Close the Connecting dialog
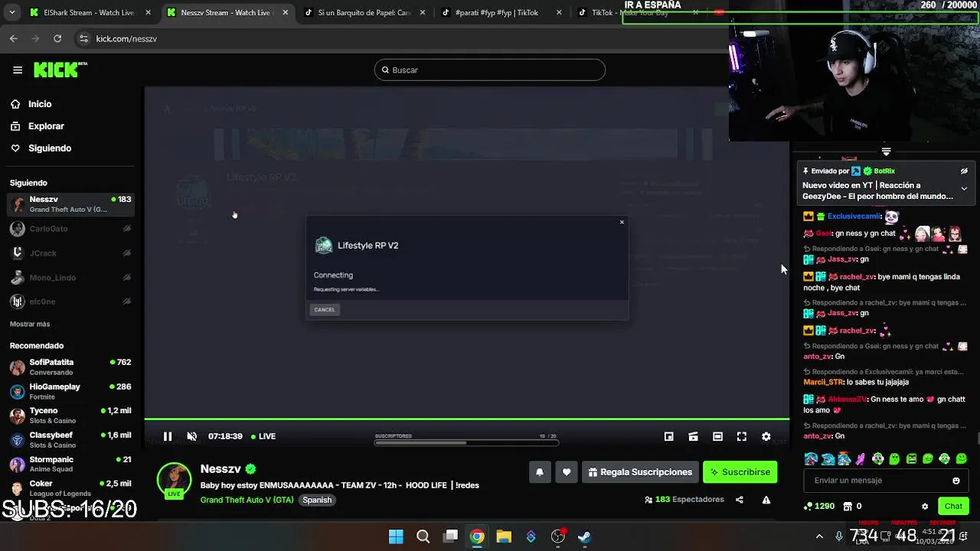980x551 pixels. [622, 222]
